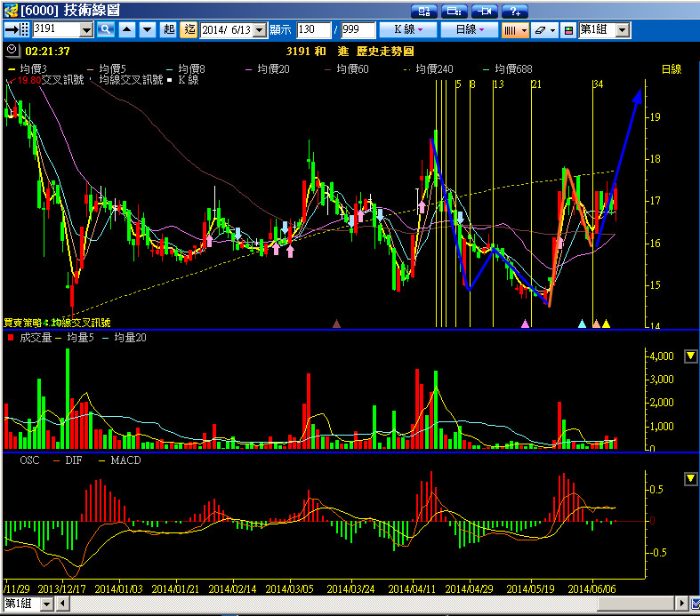Click the 迄 end-date button
This screenshot has width=700, height=616.
(x=189, y=30)
